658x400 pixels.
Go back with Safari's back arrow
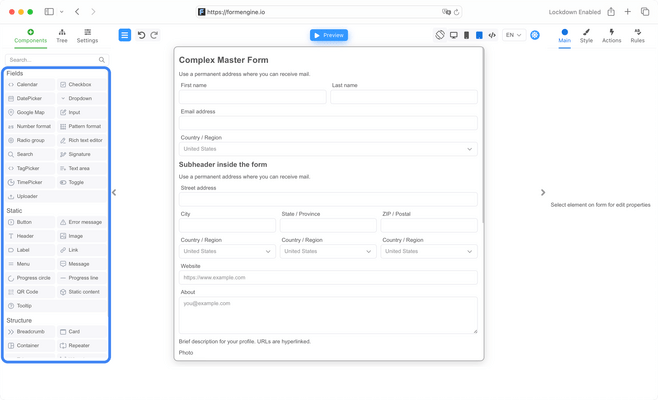coord(77,12)
